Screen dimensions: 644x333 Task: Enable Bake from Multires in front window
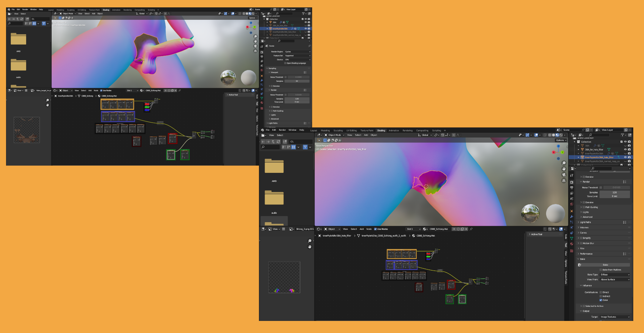(x=601, y=270)
